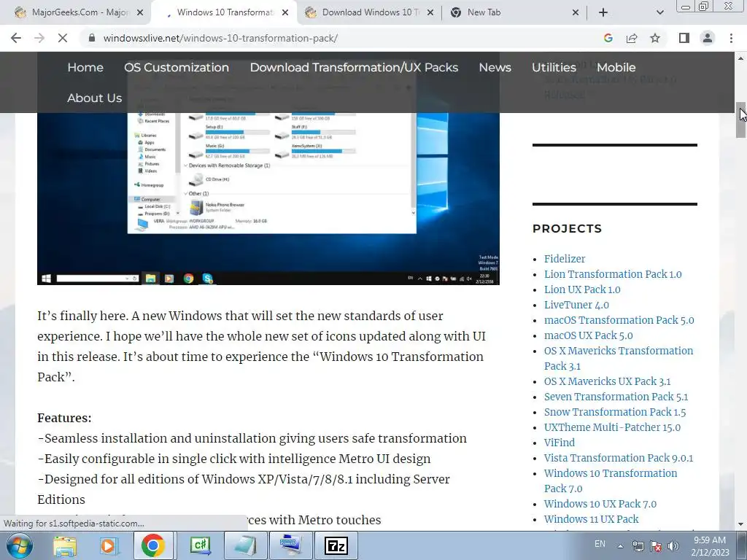Open Download Transformation/UX Packs menu
Screen dimensions: 747x560
point(354,68)
